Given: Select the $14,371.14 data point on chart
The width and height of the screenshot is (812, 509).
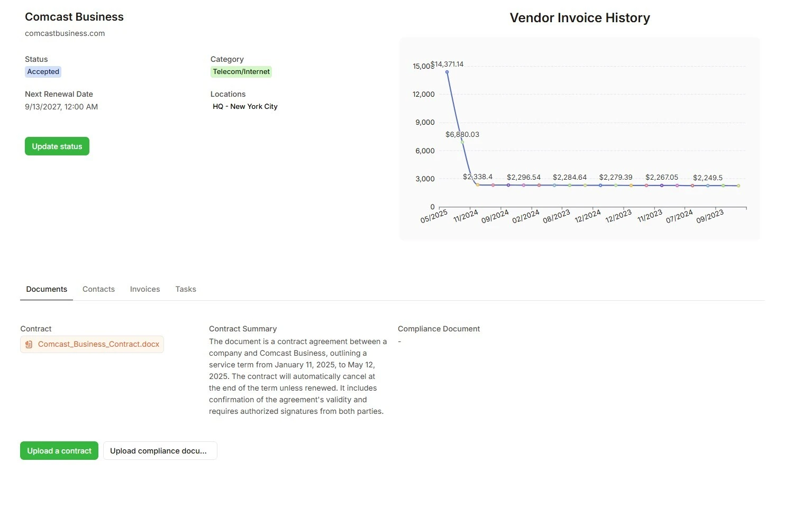Looking at the screenshot, I should coord(447,72).
